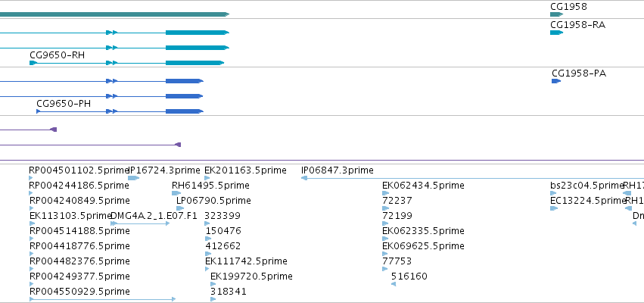Select the LP06790.5prime EST marker
644x303 pixels.
180,208
